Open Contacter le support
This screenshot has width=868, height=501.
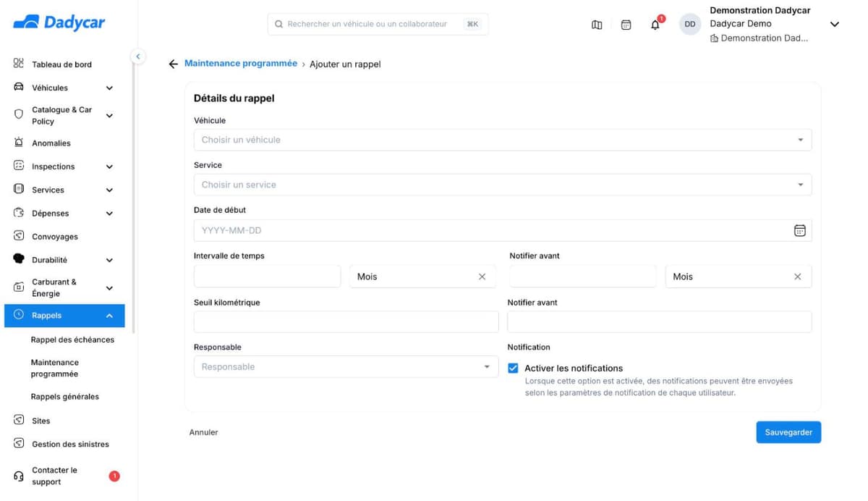pyautogui.click(x=54, y=476)
